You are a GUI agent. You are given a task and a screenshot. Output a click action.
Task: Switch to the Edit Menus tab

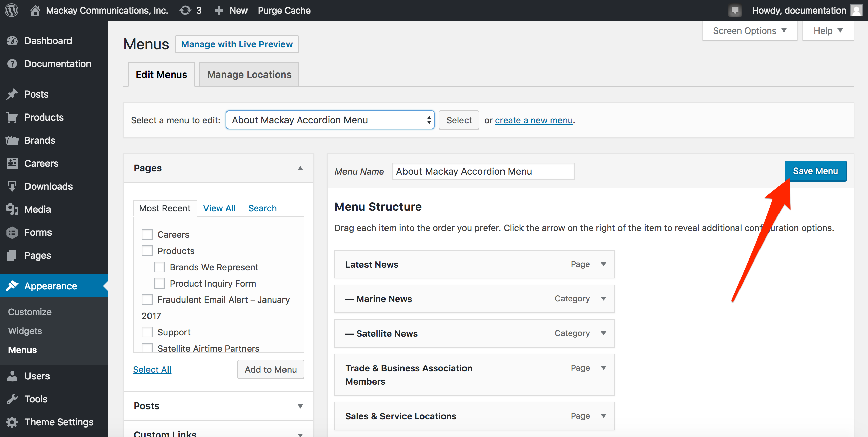(x=161, y=75)
